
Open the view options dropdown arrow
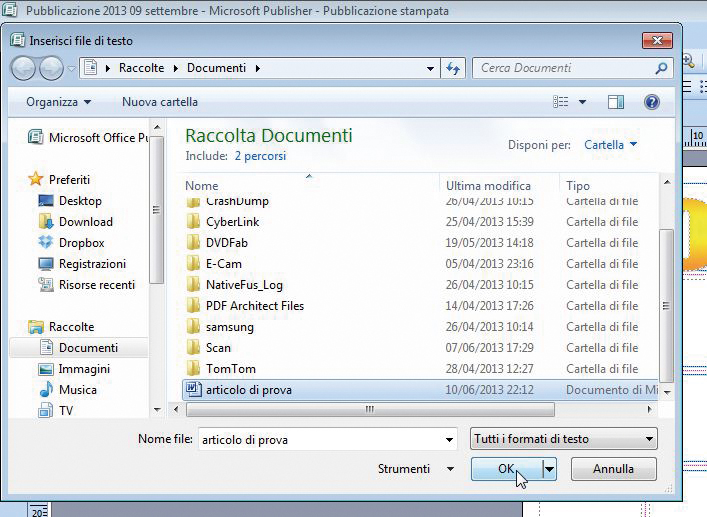coord(582,102)
